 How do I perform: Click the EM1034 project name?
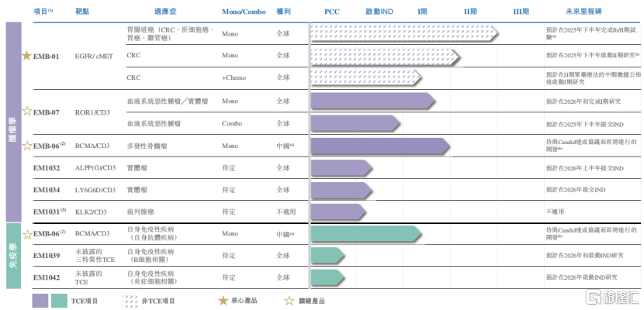point(47,190)
